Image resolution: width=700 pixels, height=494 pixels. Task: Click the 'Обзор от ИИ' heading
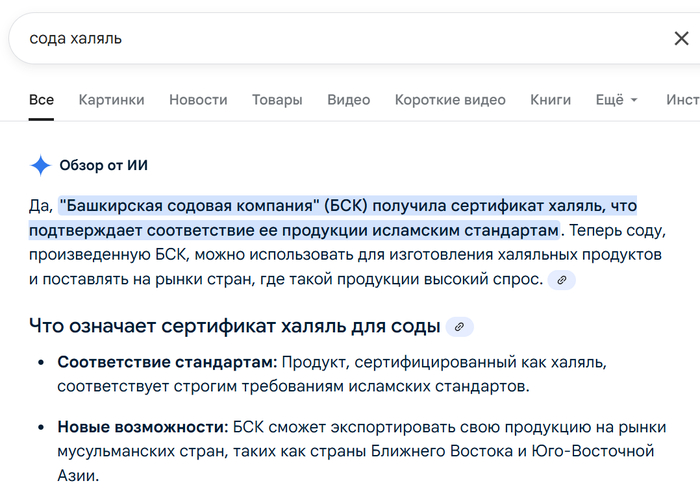[x=104, y=165]
